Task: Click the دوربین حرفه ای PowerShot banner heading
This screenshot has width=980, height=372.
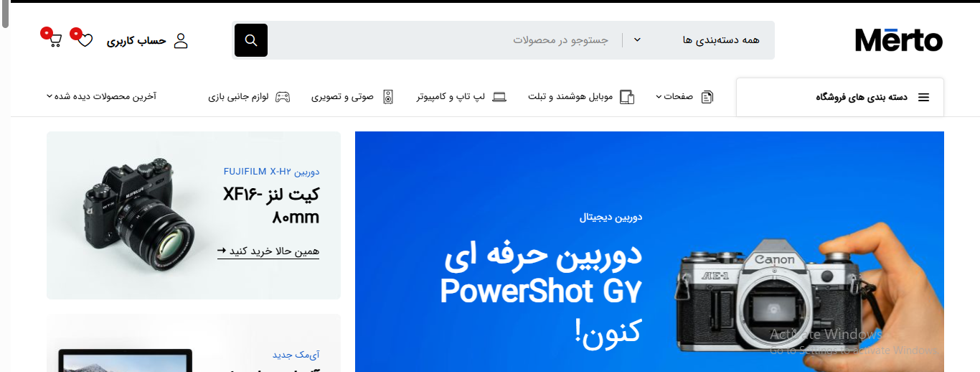Action: (541, 292)
